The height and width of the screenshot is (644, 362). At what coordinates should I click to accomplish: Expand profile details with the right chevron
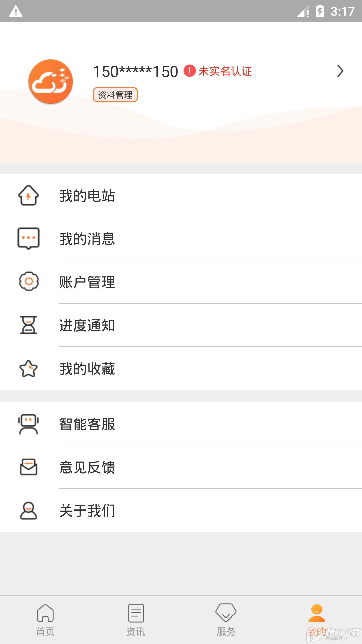click(x=340, y=71)
